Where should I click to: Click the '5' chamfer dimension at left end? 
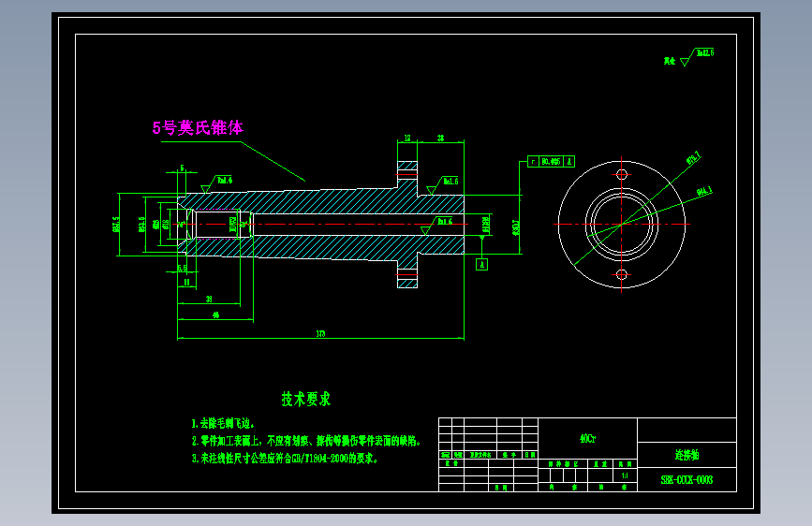[x=182, y=168]
